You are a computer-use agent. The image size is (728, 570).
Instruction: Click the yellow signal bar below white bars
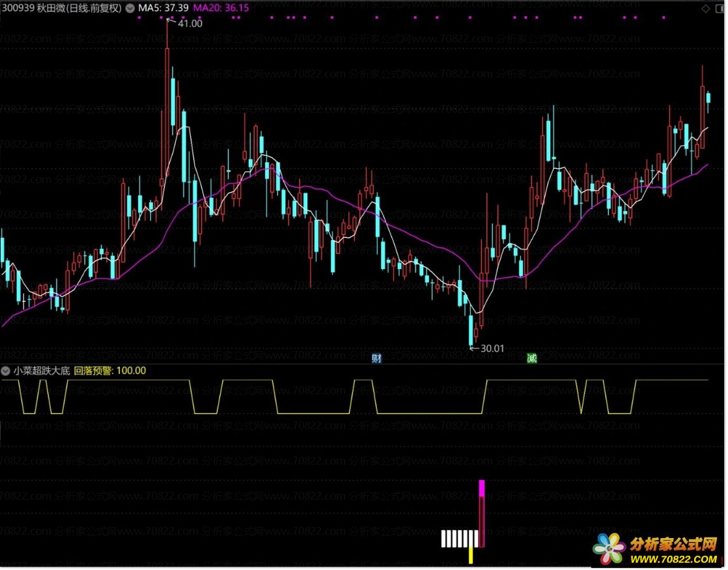[470, 555]
